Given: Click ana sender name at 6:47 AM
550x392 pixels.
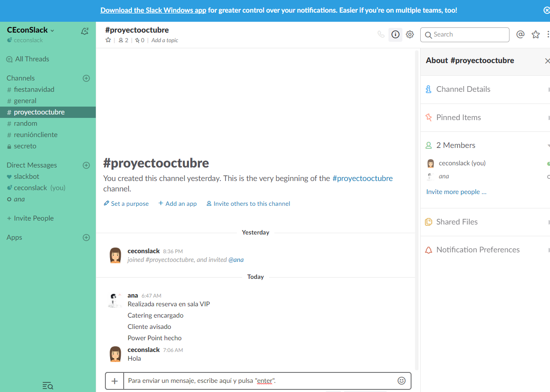Looking at the screenshot, I should tap(133, 295).
